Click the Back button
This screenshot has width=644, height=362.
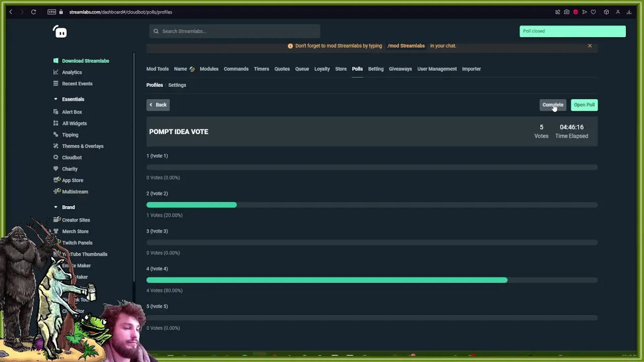click(x=158, y=105)
